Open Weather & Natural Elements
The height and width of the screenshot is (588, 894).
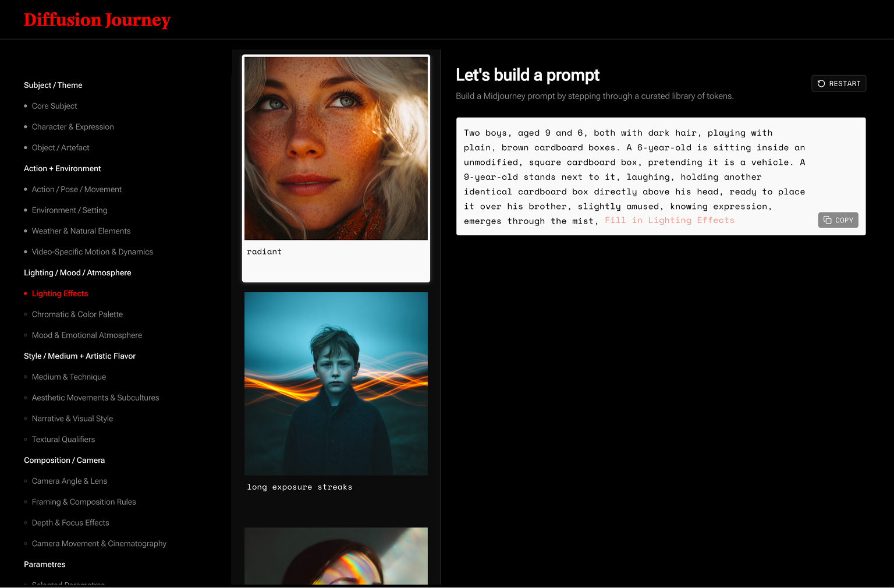(81, 231)
